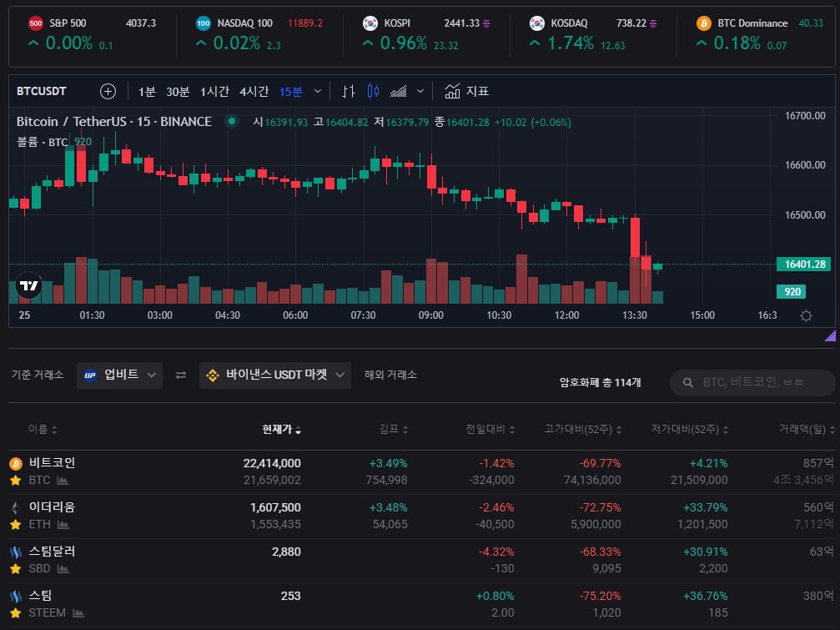The width and height of the screenshot is (840, 630).
Task: Expand the chart style dropdown arrow
Action: 420,91
